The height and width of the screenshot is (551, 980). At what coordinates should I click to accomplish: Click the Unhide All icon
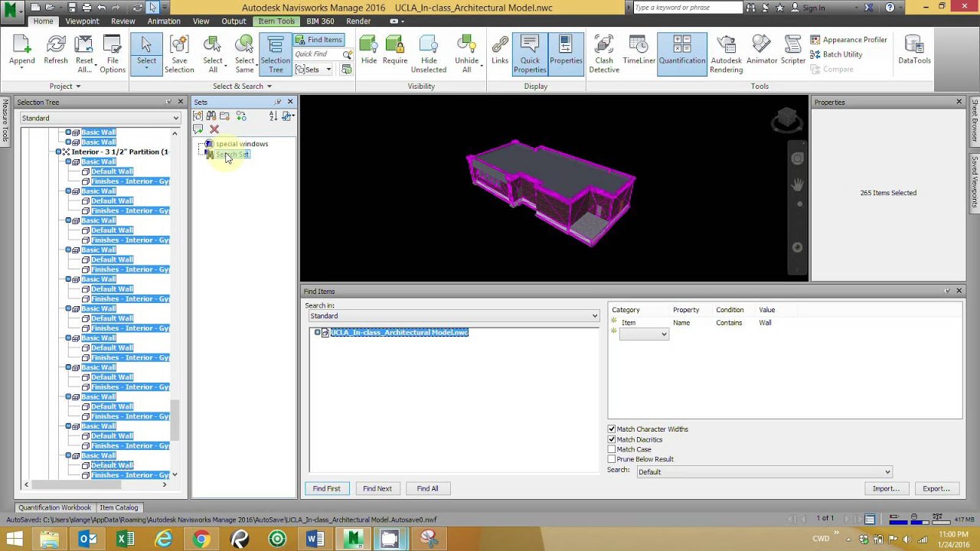pos(466,54)
